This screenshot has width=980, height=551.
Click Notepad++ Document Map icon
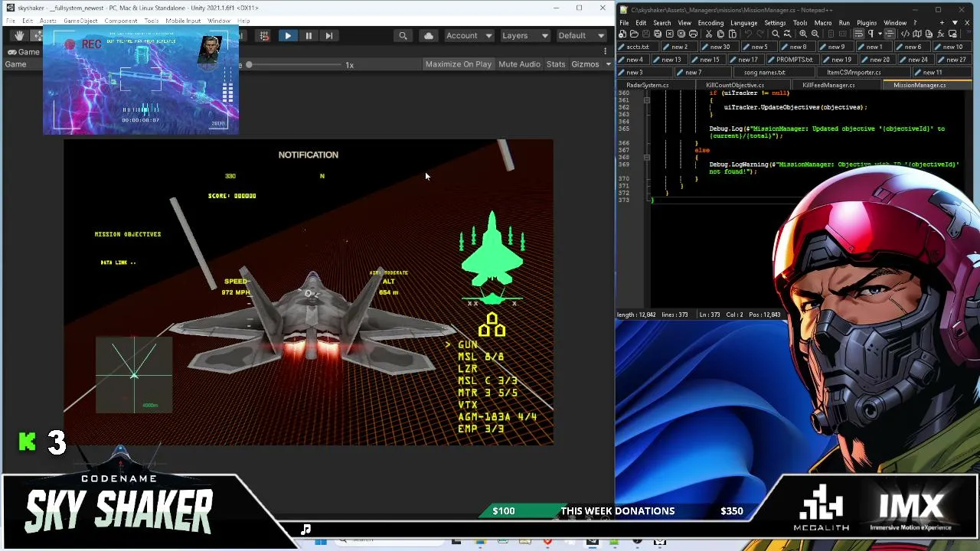(x=918, y=34)
